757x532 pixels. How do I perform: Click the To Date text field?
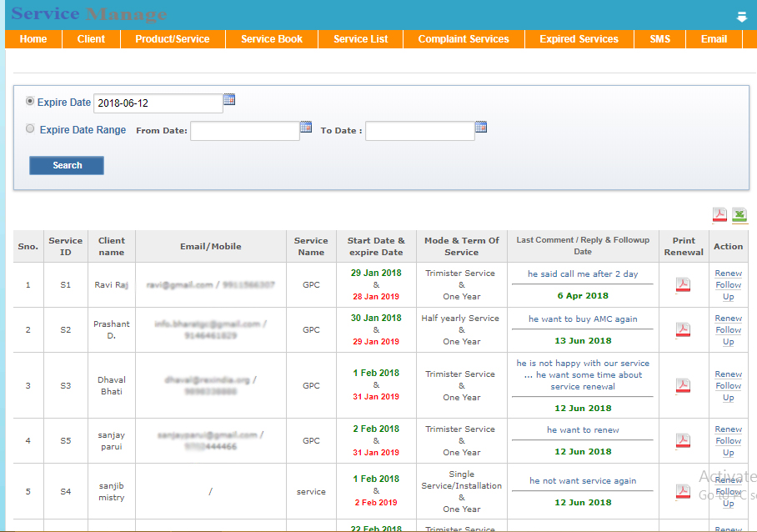(x=419, y=131)
